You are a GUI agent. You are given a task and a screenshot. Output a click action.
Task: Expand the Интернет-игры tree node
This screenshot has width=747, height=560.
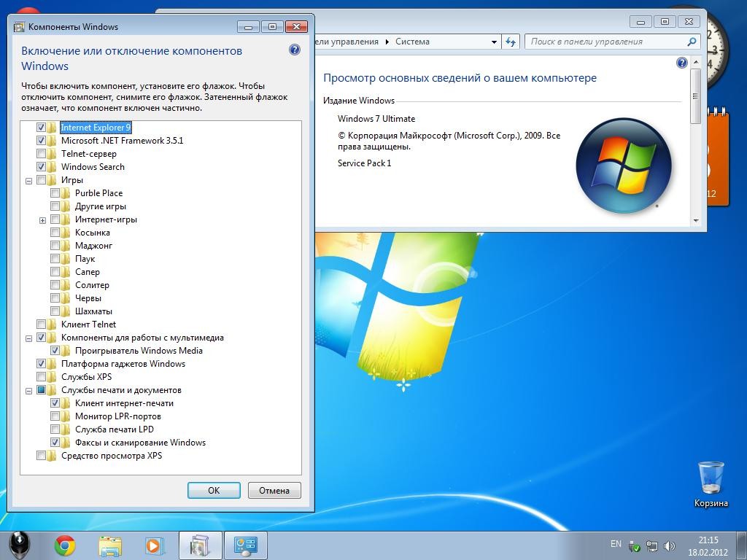point(42,220)
